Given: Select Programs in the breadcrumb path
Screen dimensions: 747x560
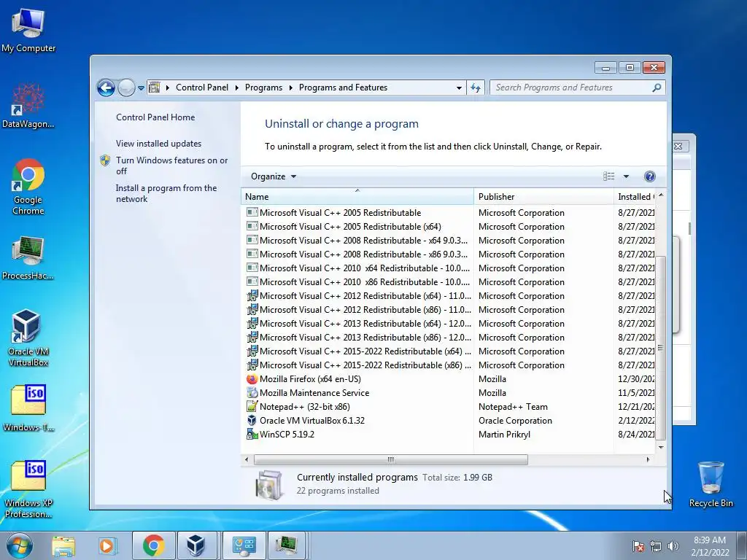Looking at the screenshot, I should [263, 87].
